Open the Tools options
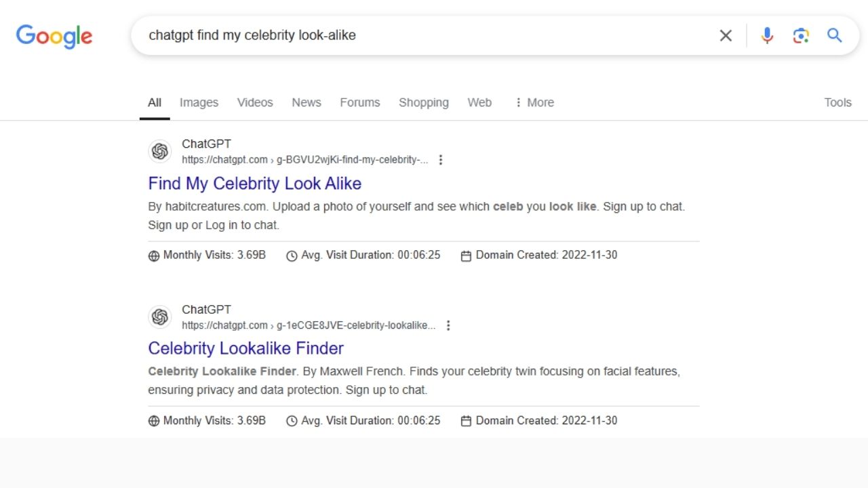 pos(837,102)
